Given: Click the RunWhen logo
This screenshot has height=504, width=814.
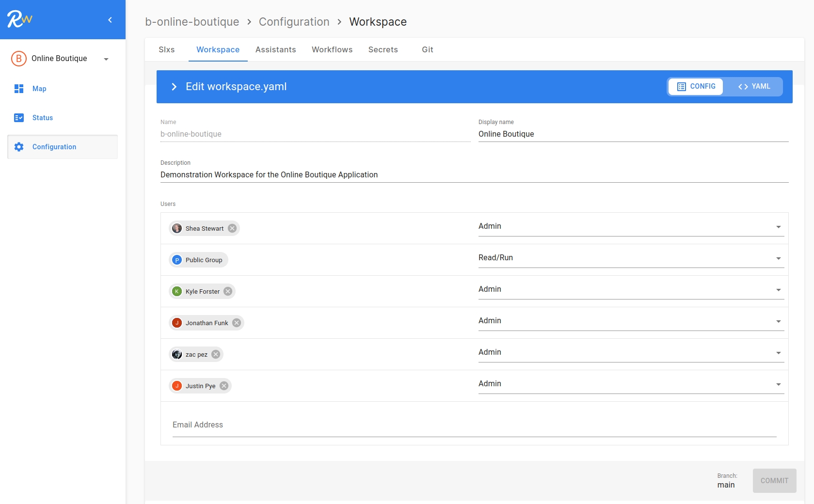Looking at the screenshot, I should coord(18,19).
